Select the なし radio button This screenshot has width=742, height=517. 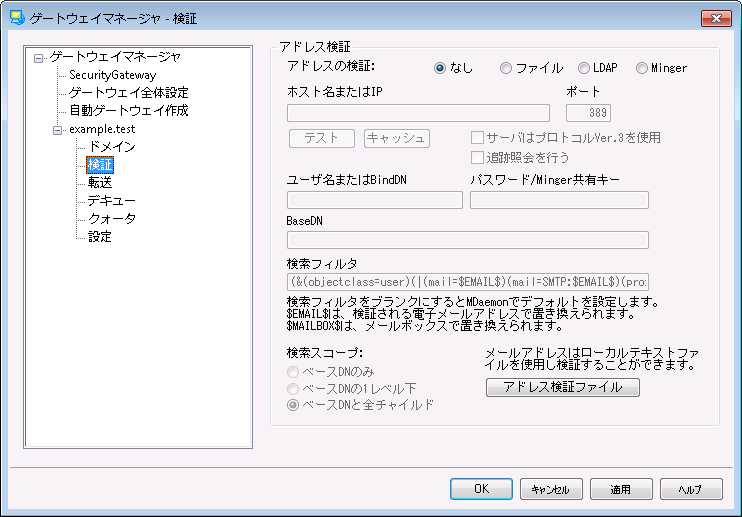pos(440,68)
